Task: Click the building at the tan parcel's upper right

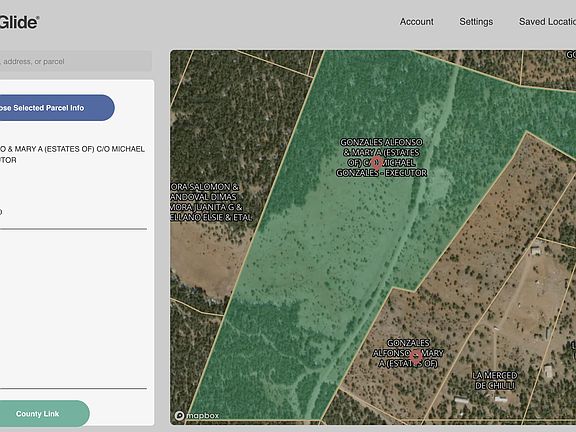Action: coord(536,251)
